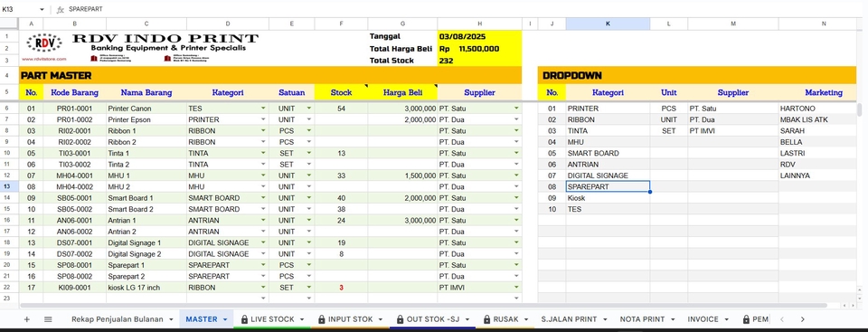This screenshot has width=868, height=332.
Task: Click lock icon on PEM tab
Action: [746, 319]
